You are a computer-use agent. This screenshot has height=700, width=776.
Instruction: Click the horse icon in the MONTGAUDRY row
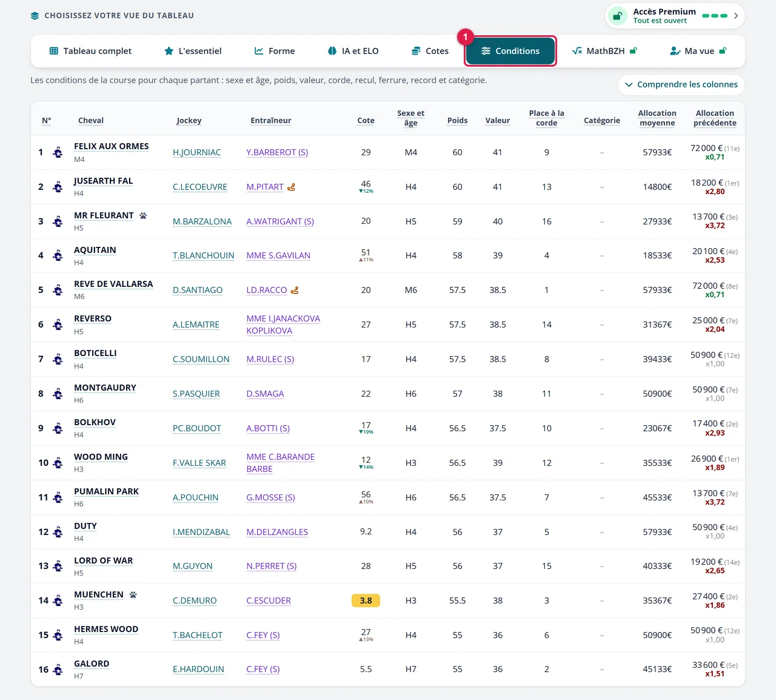pos(58,394)
